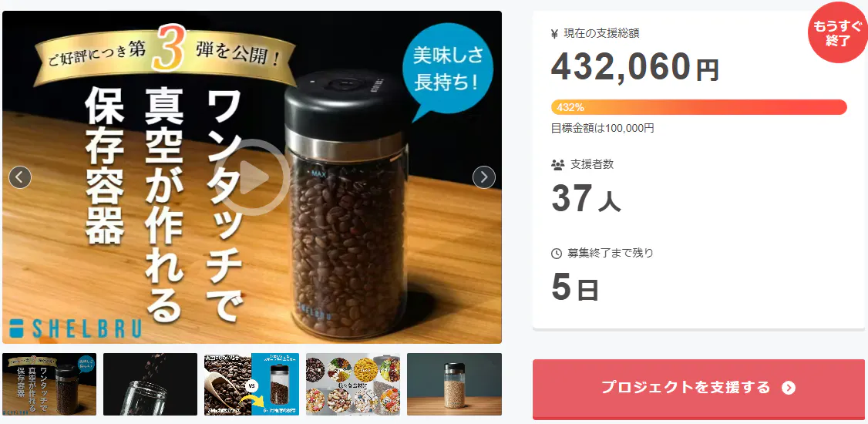Support the project with プロジェクトを支援する button
The width and height of the screenshot is (868, 424).
698,389
